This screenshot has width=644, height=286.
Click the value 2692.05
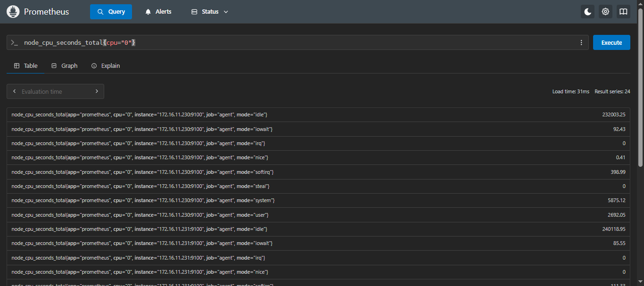617,215
